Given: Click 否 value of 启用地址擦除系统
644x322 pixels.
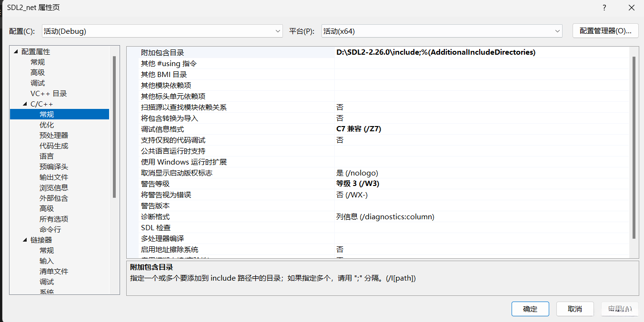Looking at the screenshot, I should coord(340,249).
